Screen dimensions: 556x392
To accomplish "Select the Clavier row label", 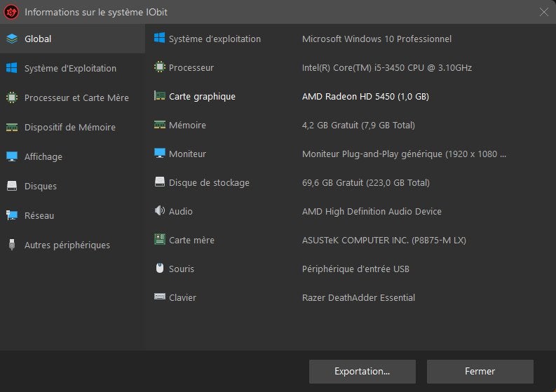I will tap(182, 297).
